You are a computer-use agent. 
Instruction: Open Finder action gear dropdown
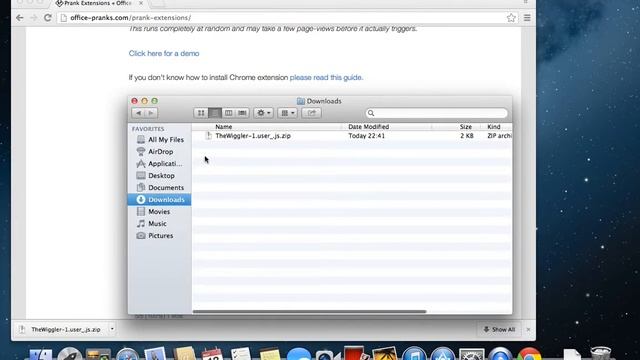263,113
